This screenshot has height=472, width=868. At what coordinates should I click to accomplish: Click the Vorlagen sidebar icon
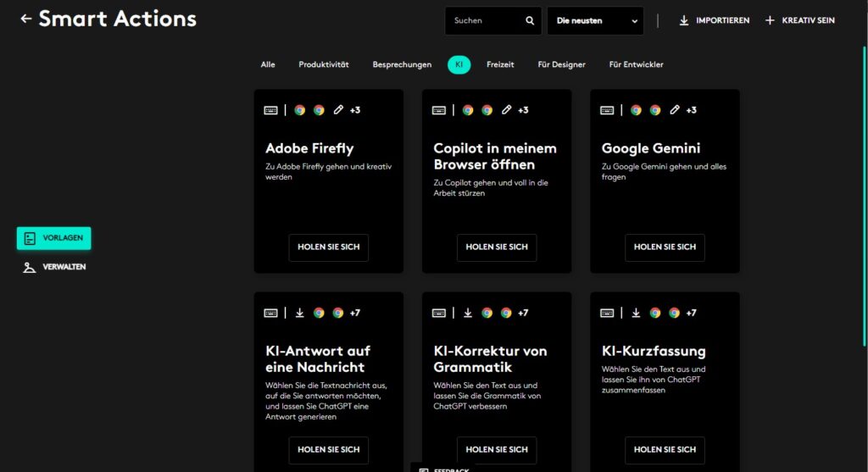coord(30,238)
